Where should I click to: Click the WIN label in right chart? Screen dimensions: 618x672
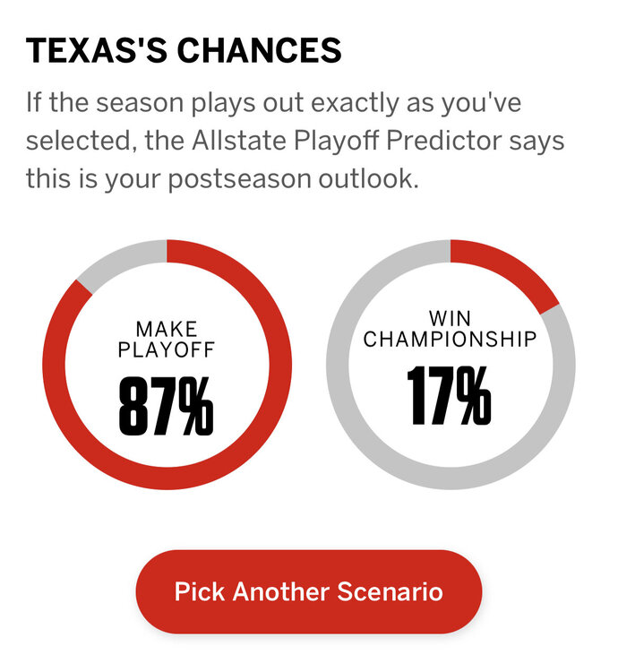[451, 319]
